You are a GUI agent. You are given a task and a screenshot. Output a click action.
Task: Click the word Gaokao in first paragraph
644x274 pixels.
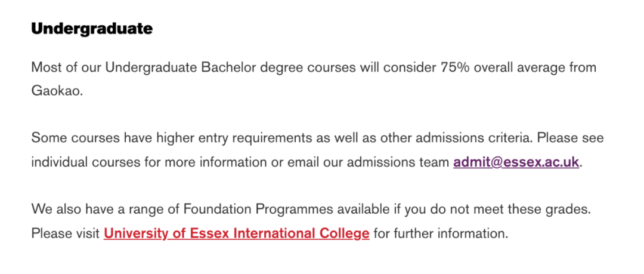[57, 91]
